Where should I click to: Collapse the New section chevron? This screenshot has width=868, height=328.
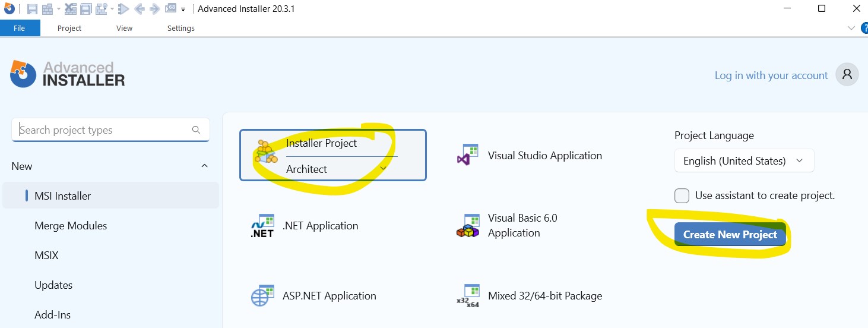[x=204, y=166]
